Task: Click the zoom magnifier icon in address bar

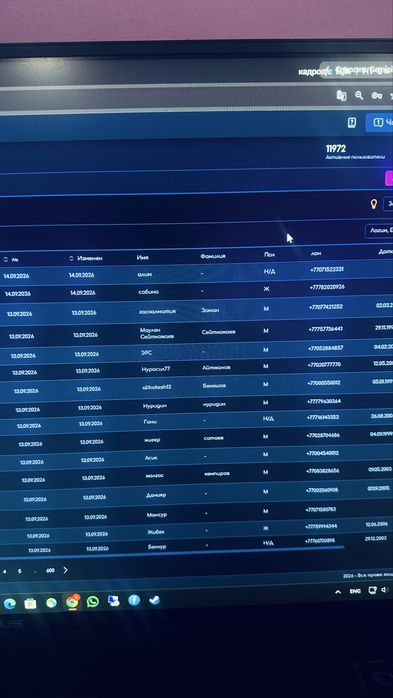Action: coord(359,95)
